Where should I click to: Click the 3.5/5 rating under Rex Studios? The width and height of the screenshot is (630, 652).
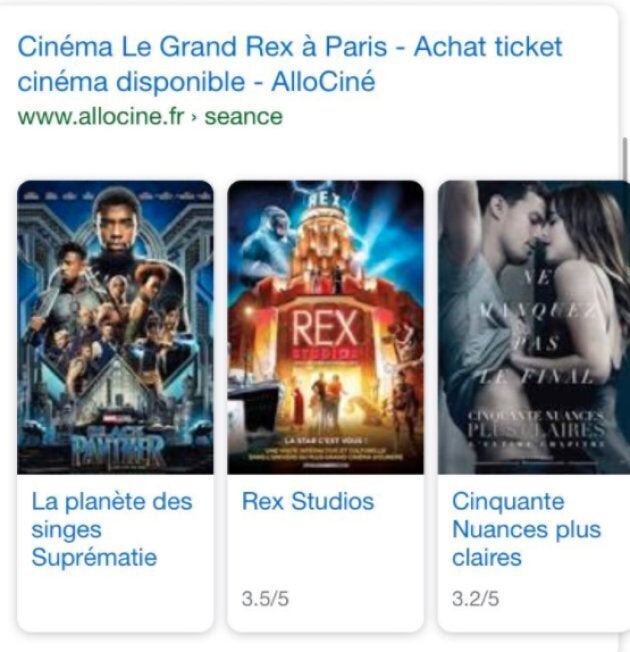pos(265,599)
